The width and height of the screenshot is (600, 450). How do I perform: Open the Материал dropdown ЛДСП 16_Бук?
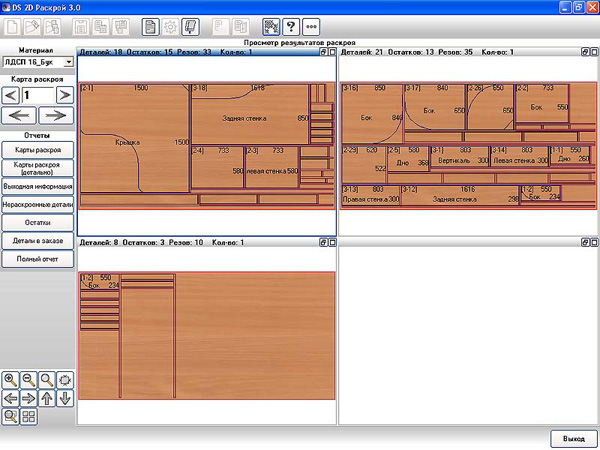tap(38, 62)
